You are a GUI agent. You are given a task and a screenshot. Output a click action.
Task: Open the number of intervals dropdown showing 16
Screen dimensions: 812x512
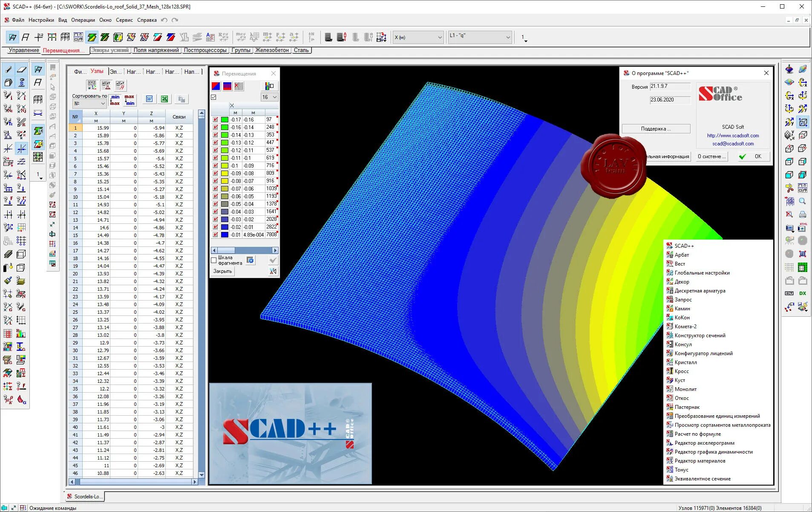coord(269,97)
